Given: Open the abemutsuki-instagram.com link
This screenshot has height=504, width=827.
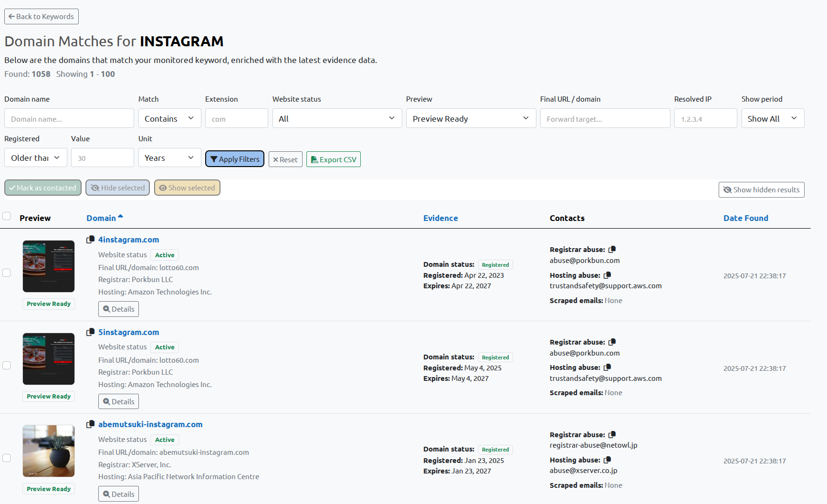Looking at the screenshot, I should coord(150,424).
